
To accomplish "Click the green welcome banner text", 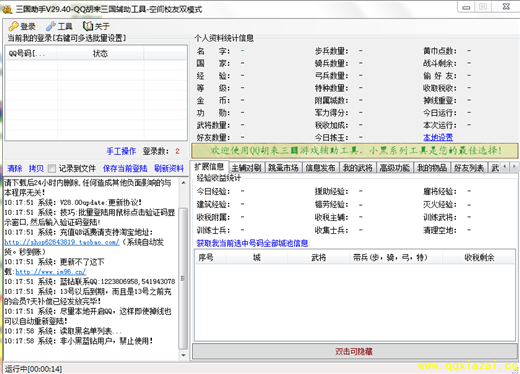I will (356, 151).
